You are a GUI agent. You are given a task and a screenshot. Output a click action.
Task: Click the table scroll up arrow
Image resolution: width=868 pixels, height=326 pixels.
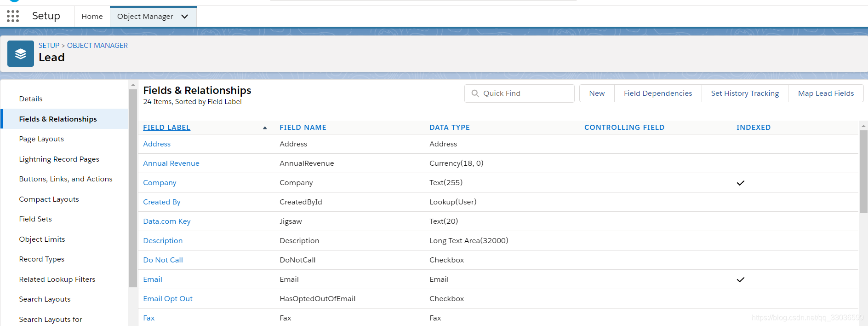tap(863, 126)
